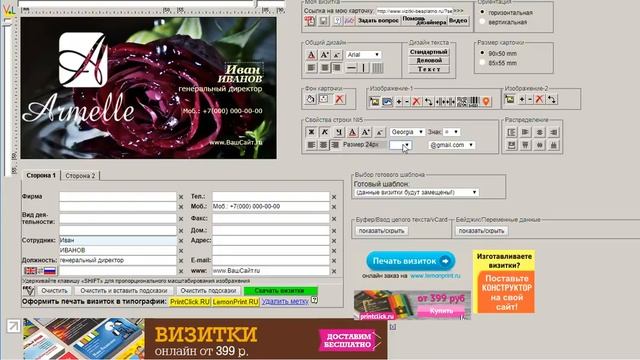Click into the Фирма input field
The image size is (640, 360).
[118, 196]
